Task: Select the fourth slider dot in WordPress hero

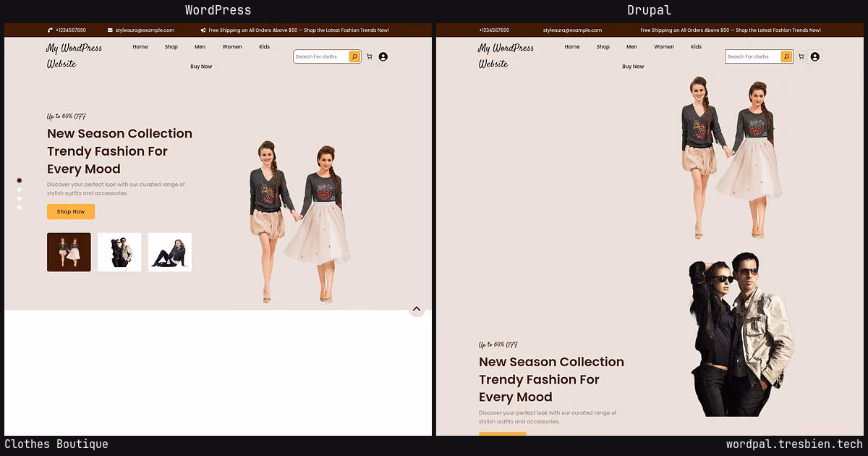Action: 20,208
